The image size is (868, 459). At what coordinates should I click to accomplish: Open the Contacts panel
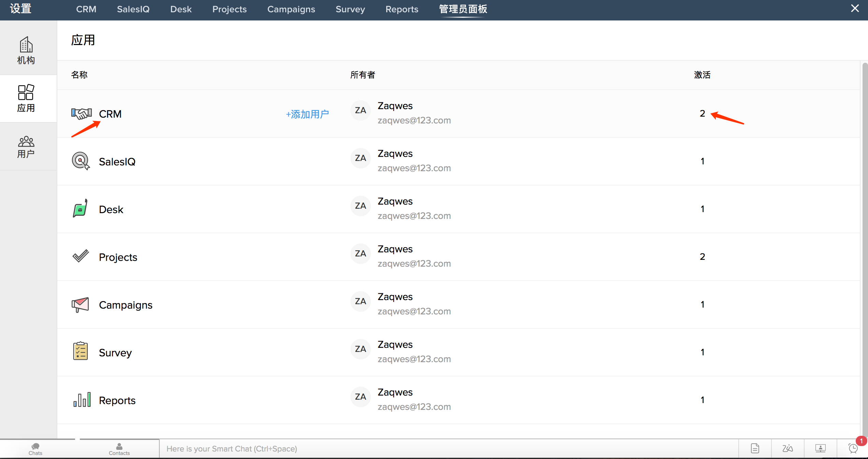pyautogui.click(x=119, y=449)
